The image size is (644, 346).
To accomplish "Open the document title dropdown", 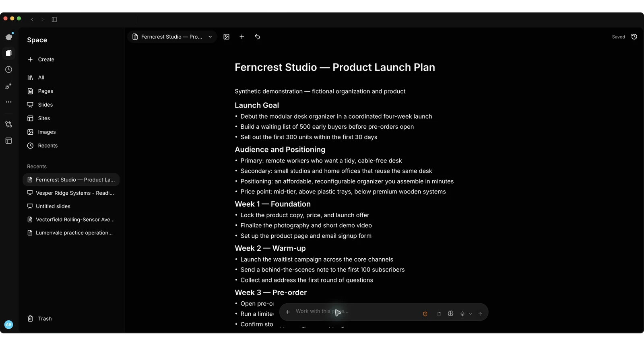I will click(172, 37).
